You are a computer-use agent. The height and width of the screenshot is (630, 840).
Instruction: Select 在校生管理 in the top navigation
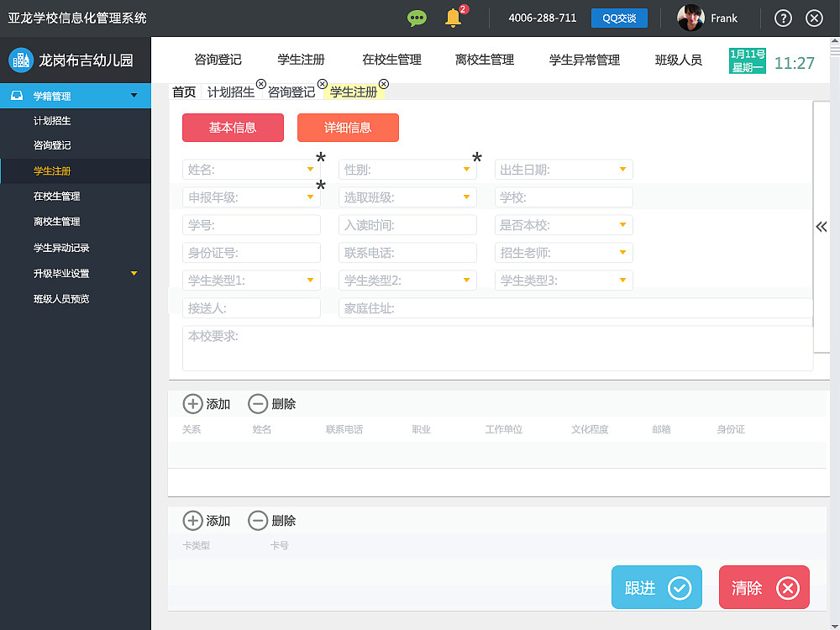coord(391,60)
